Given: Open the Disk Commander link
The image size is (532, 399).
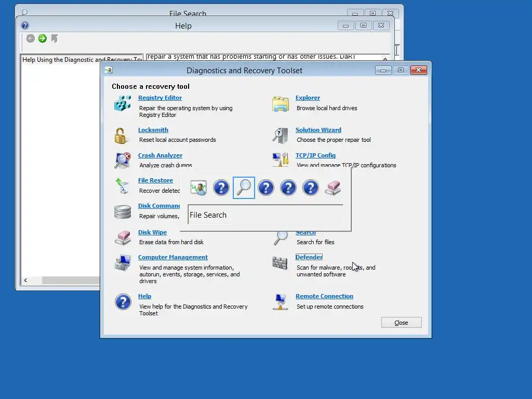Looking at the screenshot, I should pos(159,206).
